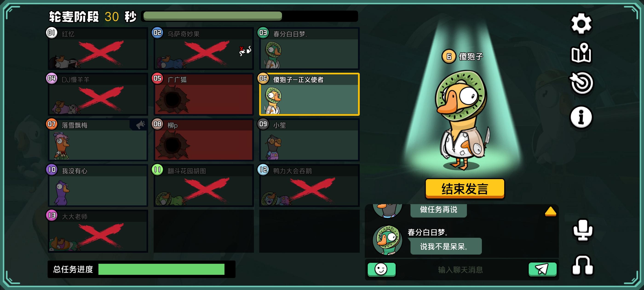Select player 09 小笙 card
The width and height of the screenshot is (644, 290).
point(309,140)
